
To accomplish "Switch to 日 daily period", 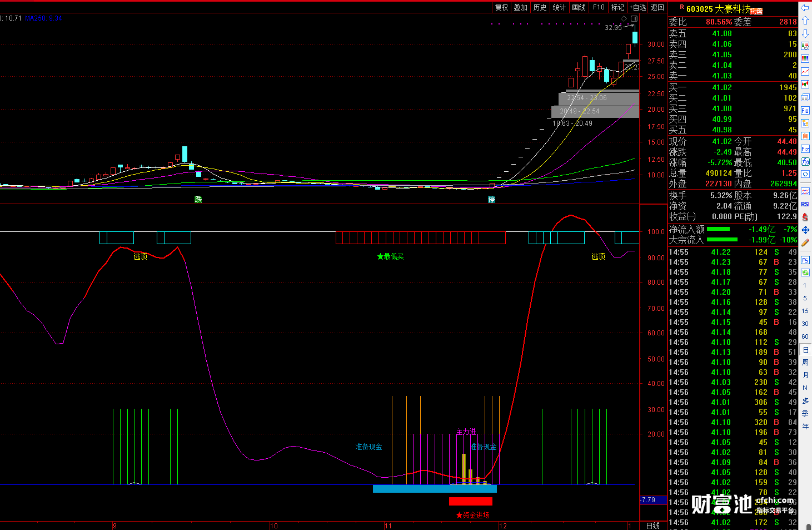I will (805, 350).
